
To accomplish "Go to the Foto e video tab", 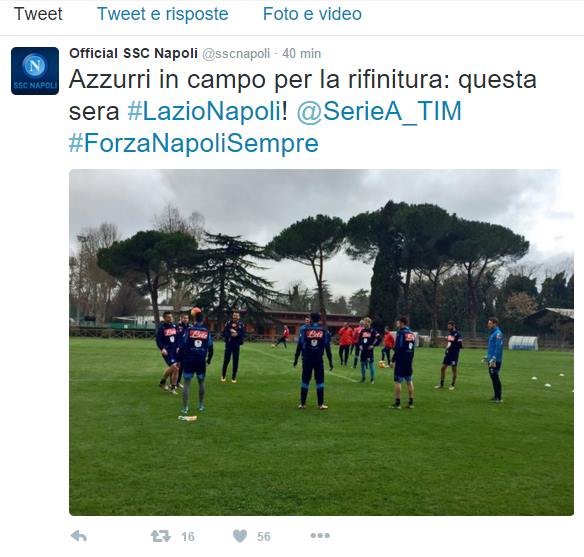I will [x=312, y=14].
